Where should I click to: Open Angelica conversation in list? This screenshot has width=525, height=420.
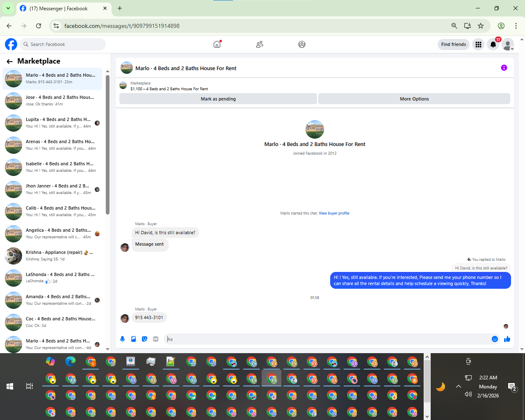click(52, 233)
